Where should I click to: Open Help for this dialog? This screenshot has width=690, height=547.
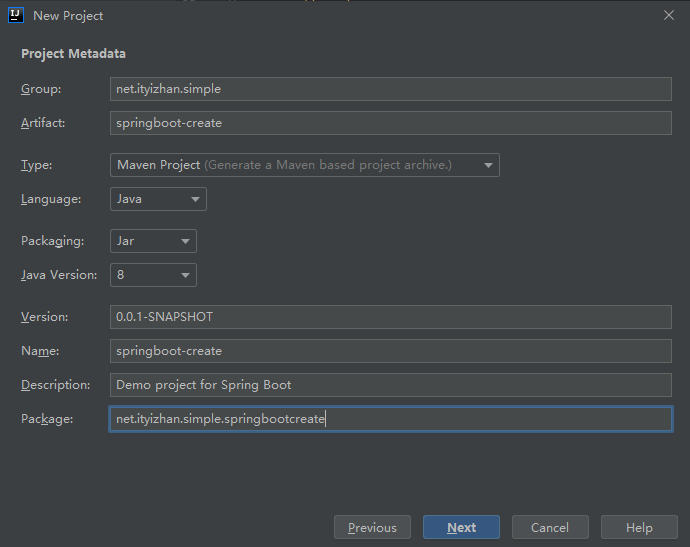pos(639,527)
